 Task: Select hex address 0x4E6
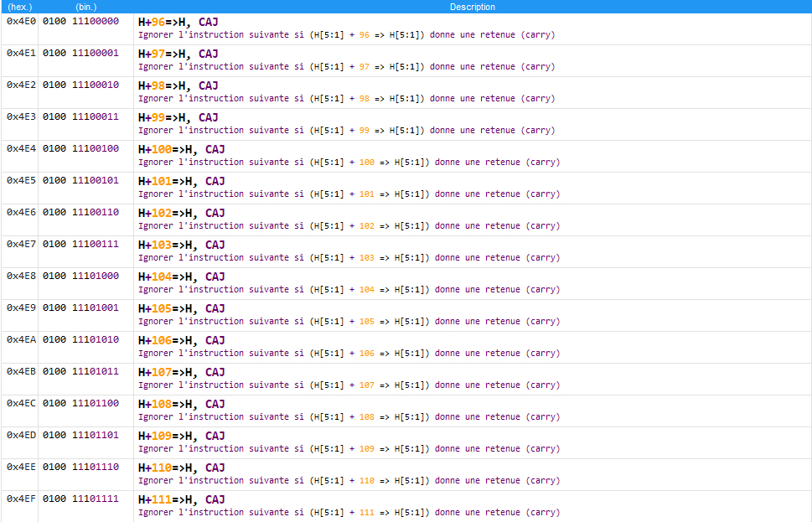coord(21,212)
